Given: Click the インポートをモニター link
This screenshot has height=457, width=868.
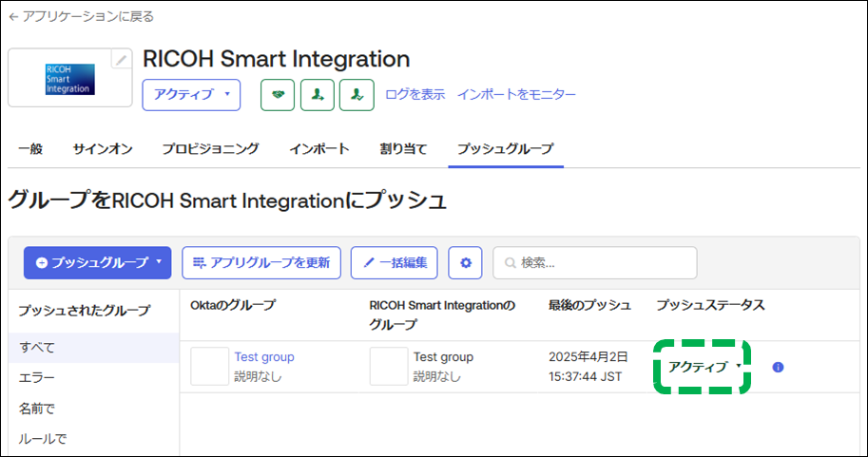Looking at the screenshot, I should click(516, 95).
